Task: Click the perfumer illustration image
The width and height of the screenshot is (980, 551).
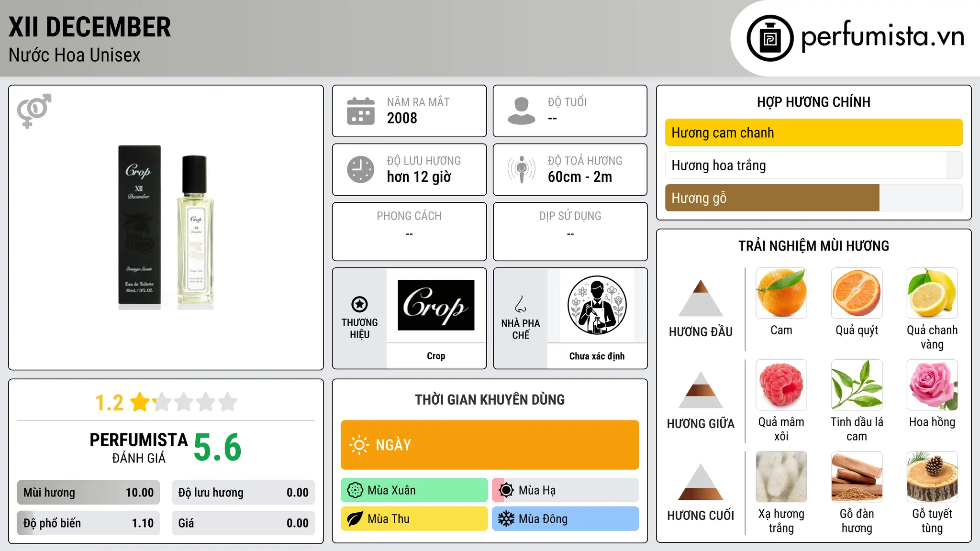Action: click(597, 305)
